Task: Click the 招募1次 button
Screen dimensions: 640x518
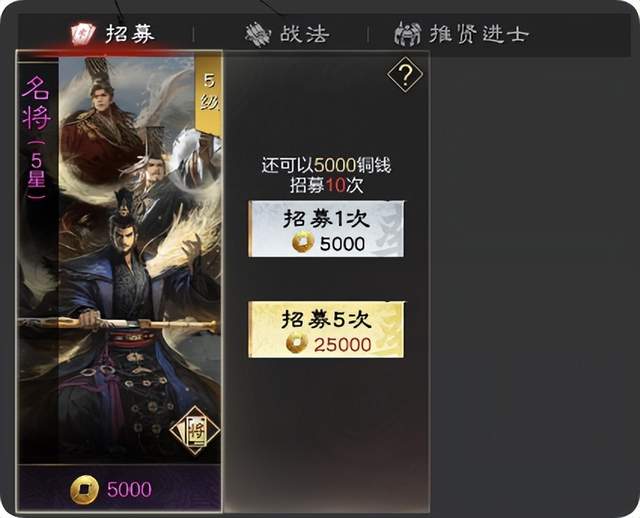Action: coord(326,229)
